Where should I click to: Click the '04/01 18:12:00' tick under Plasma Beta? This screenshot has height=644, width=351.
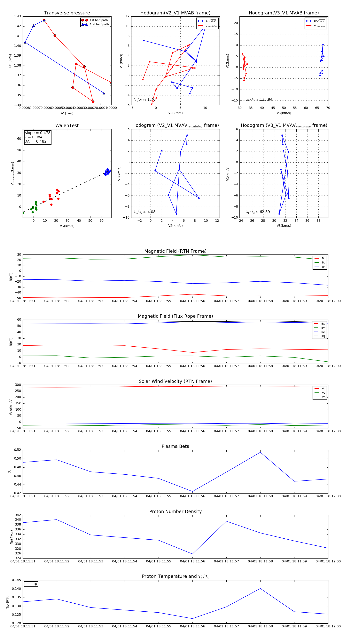click(328, 496)
